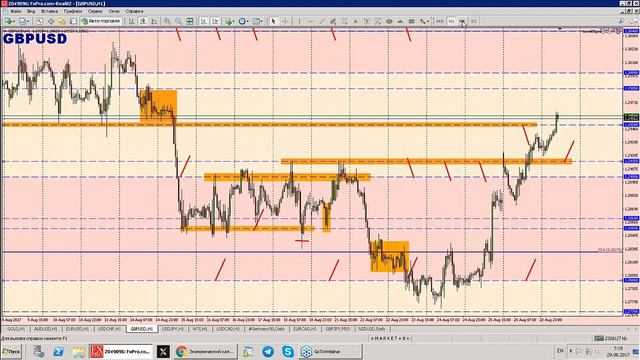640x360 pixels.
Task: Open the templates dropdown icon
Action: pyautogui.click(x=257, y=21)
